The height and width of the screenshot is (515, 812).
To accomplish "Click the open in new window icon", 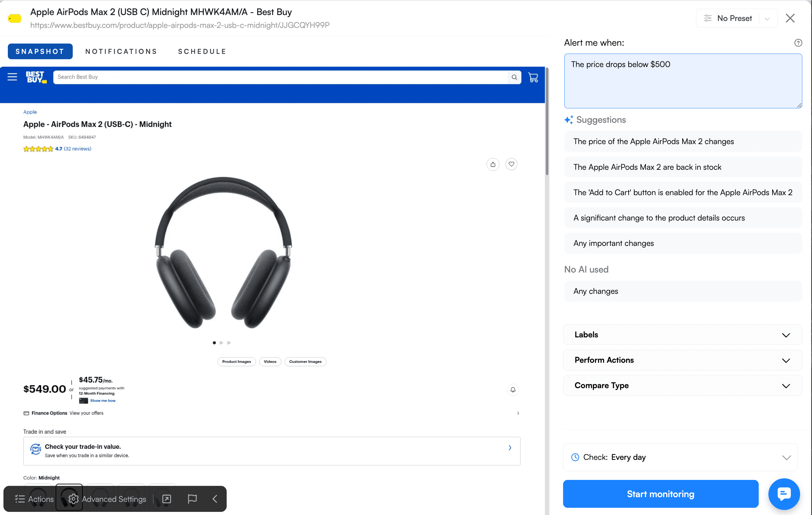I will (166, 499).
